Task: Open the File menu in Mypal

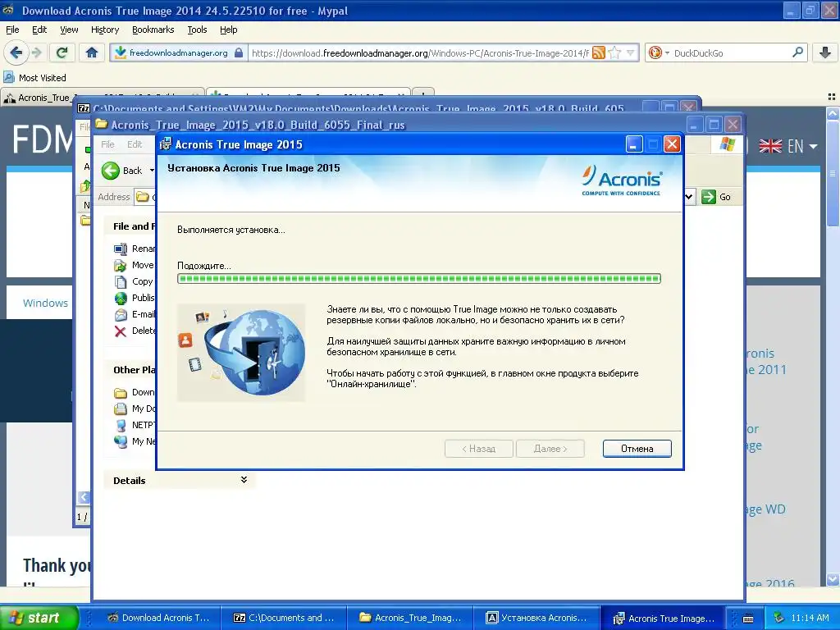Action: click(12, 30)
